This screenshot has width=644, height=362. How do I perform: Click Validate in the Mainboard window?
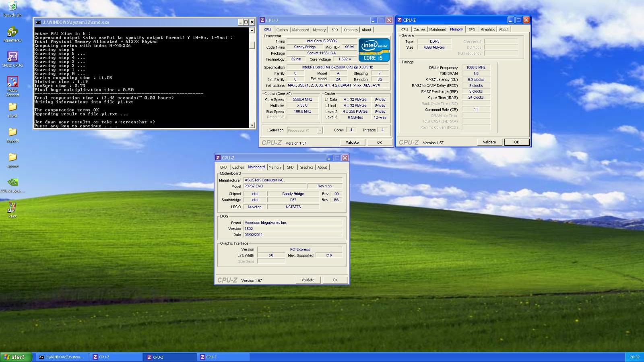tap(308, 280)
